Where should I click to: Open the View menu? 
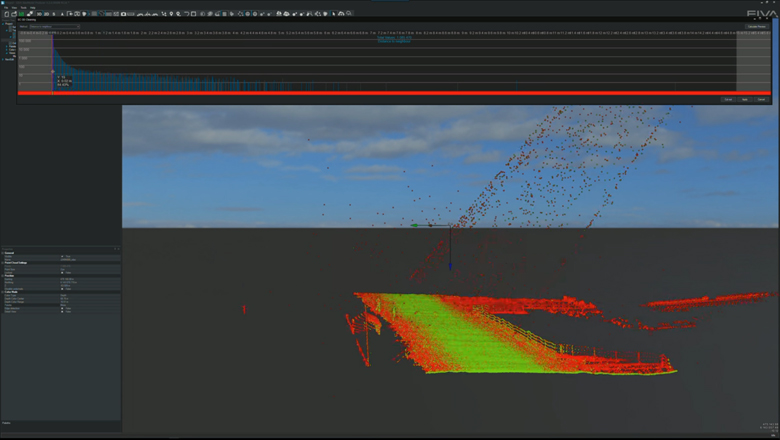click(14, 7)
